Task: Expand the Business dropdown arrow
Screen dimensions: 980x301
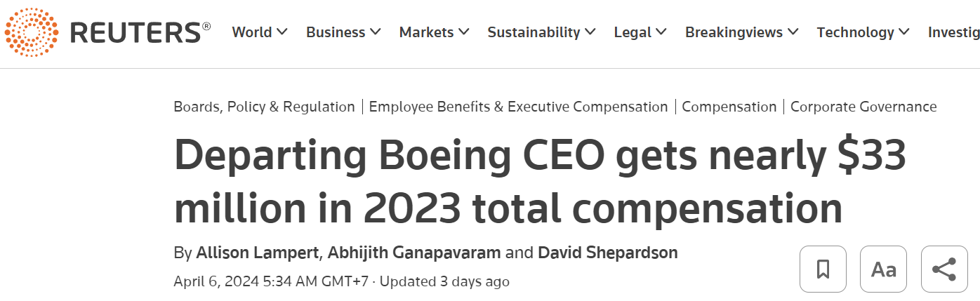Action: click(x=376, y=32)
